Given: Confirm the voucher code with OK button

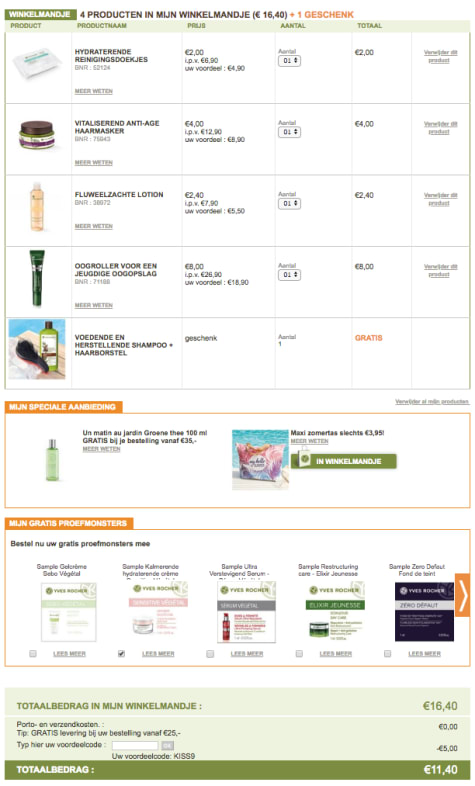Looking at the screenshot, I should [x=168, y=746].
